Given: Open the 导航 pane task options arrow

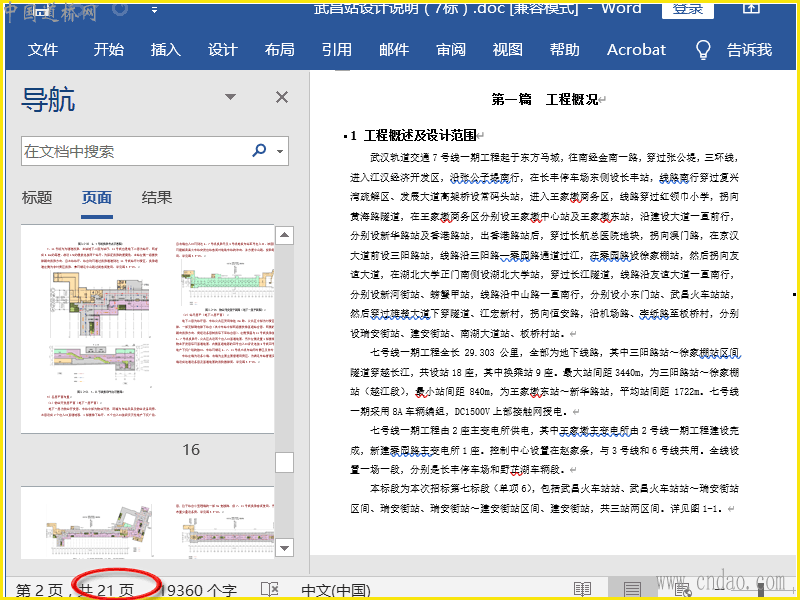Looking at the screenshot, I should 231,97.
